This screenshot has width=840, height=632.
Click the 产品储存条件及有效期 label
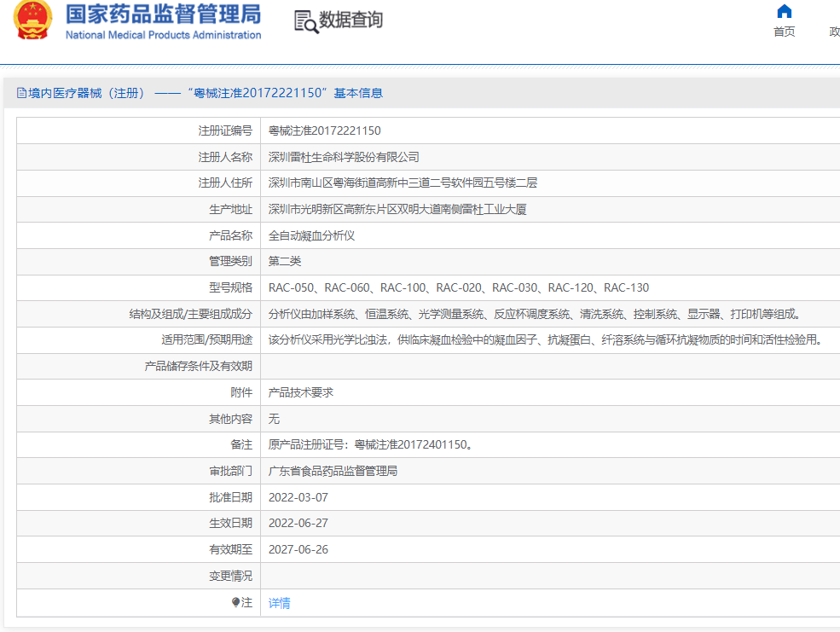point(198,367)
